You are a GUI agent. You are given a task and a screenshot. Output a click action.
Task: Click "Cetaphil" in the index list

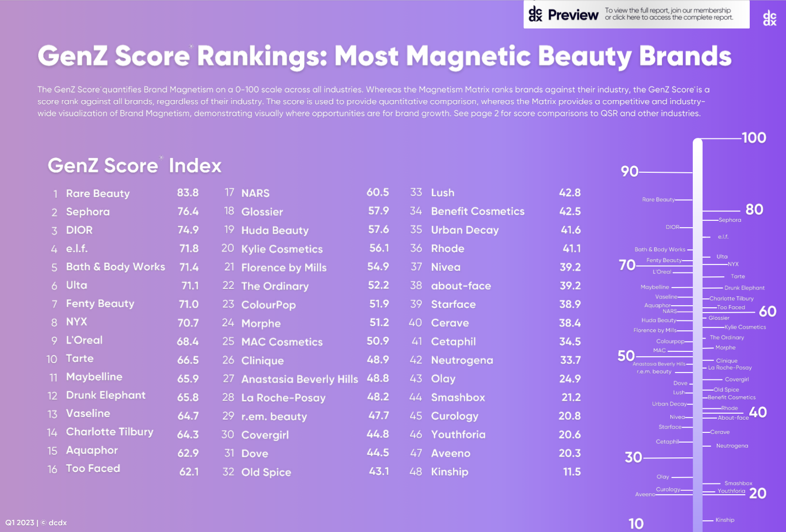453,342
